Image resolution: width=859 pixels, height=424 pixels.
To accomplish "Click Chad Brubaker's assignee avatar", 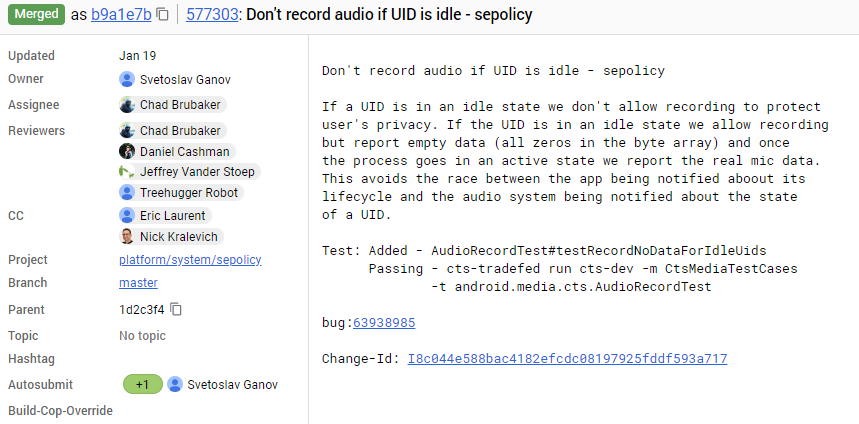I will point(127,105).
